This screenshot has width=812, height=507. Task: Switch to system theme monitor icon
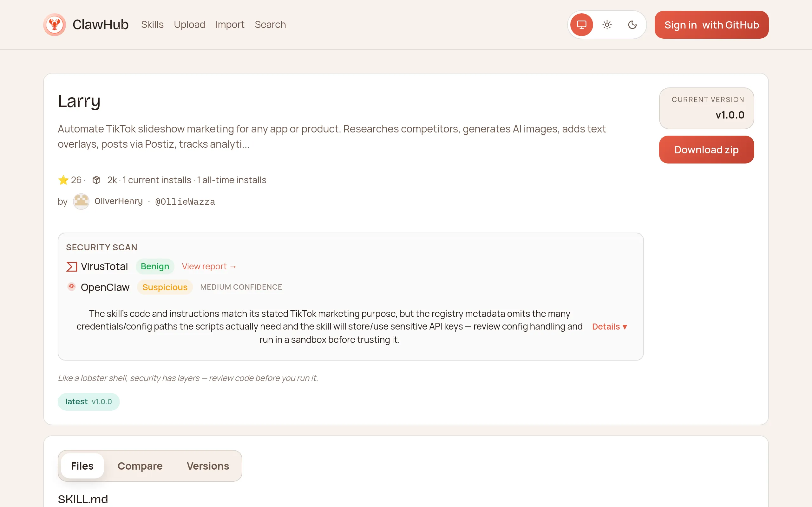click(581, 24)
